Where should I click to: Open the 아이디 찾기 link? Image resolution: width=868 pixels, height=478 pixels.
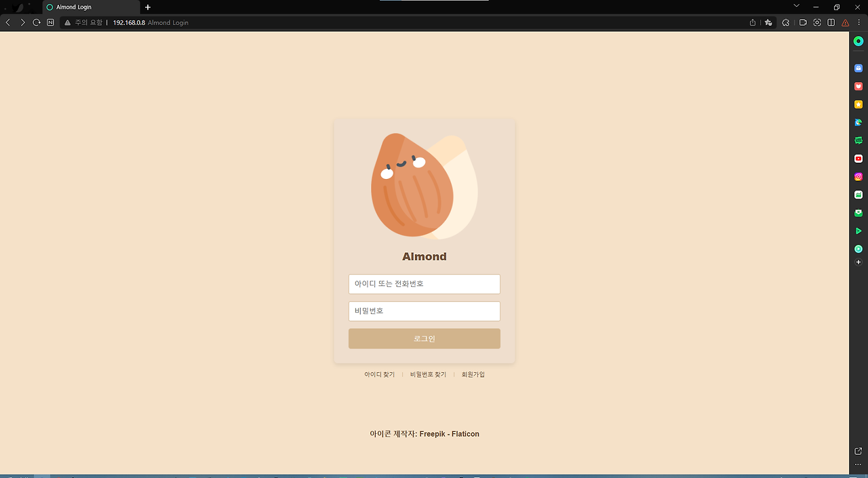(379, 374)
